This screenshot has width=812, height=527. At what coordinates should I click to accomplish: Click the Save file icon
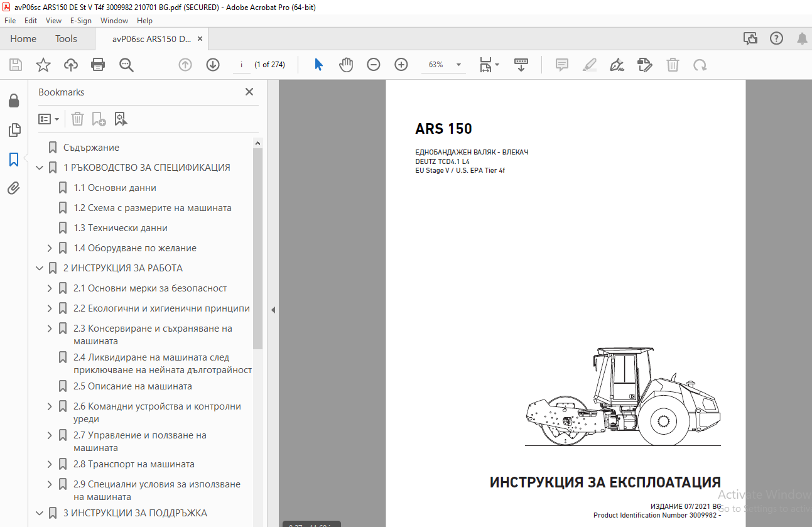click(16, 65)
